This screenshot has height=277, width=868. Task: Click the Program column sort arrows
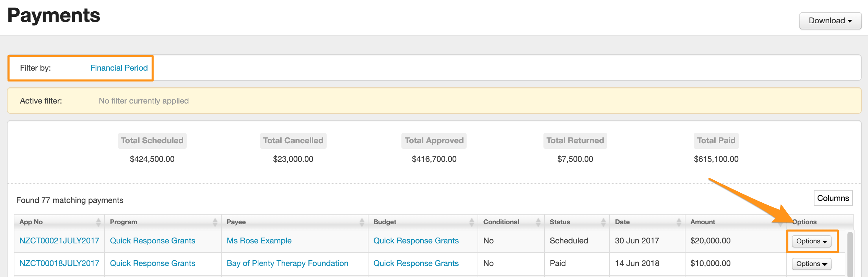coord(215,222)
